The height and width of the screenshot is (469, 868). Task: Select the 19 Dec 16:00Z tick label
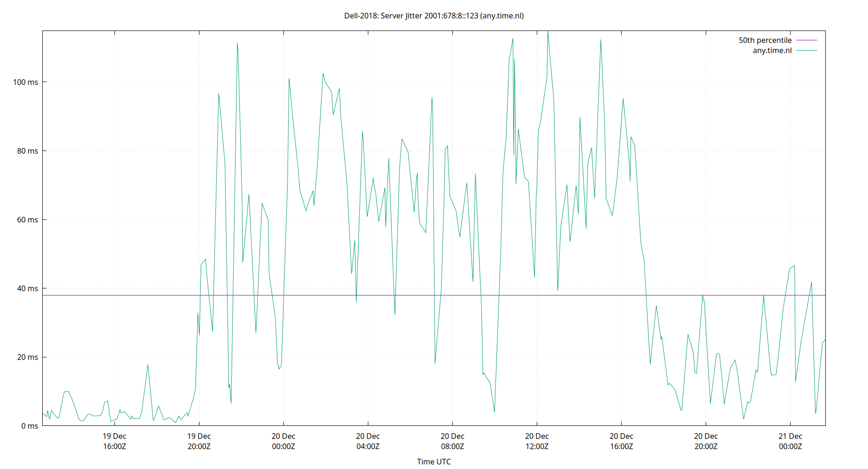pyautogui.click(x=114, y=441)
